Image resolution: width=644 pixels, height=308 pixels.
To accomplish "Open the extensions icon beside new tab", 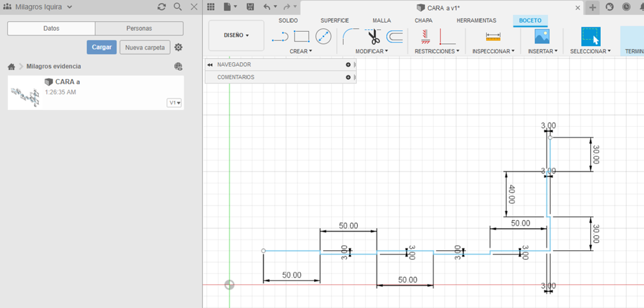I will [x=609, y=7].
